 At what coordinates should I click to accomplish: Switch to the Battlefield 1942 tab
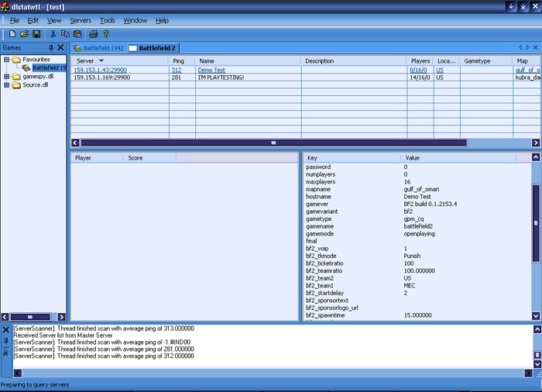(98, 48)
